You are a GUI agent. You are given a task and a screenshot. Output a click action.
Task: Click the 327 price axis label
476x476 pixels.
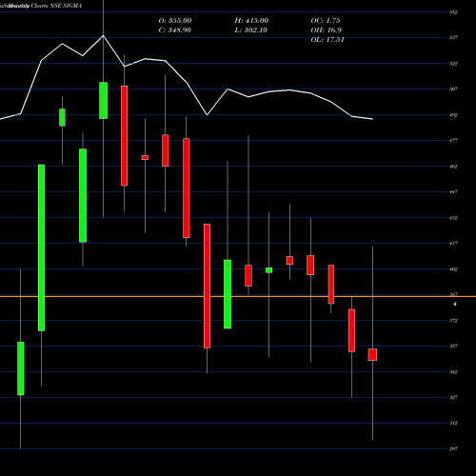pos(453,397)
